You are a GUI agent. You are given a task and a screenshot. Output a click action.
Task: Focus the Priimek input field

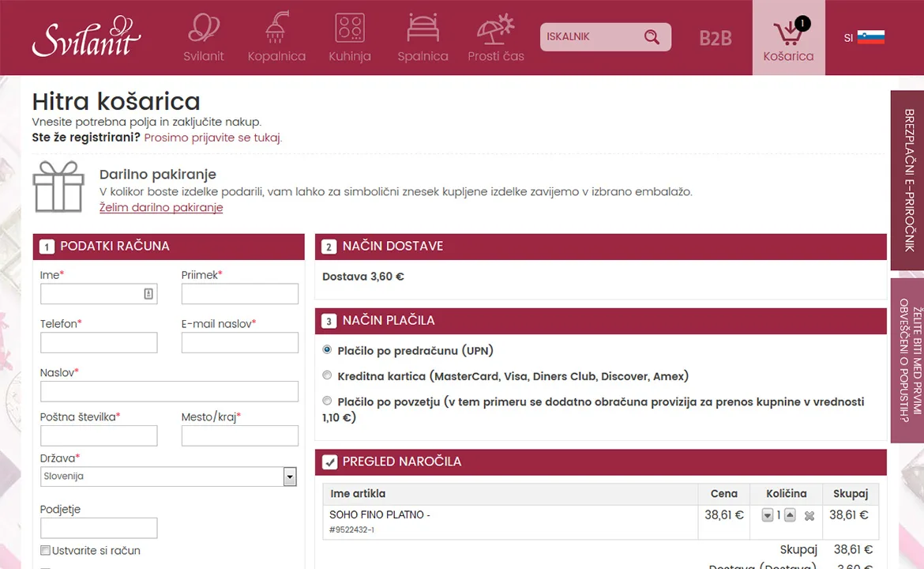(x=240, y=294)
